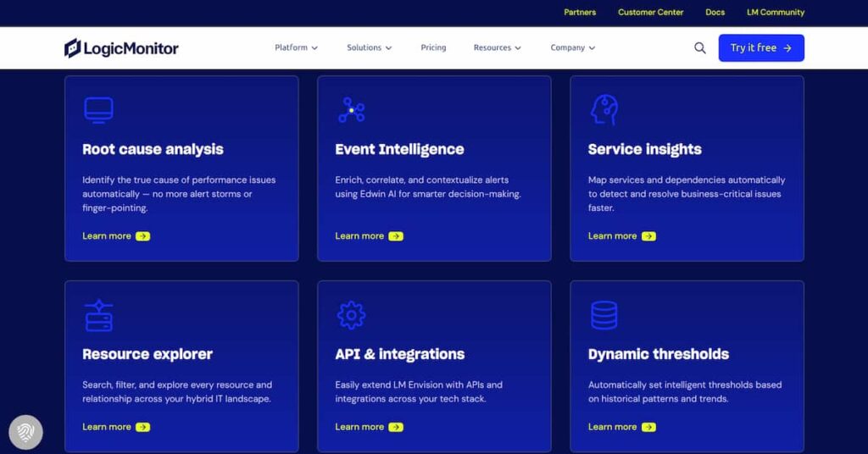Click arrow badge under Root cause analysis

(142, 236)
